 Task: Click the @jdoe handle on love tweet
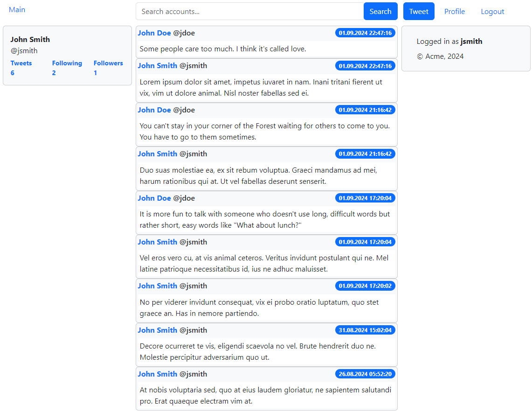click(184, 33)
